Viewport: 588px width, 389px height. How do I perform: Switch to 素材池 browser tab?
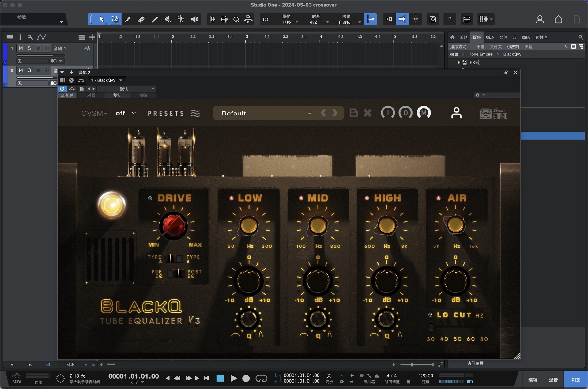541,37
